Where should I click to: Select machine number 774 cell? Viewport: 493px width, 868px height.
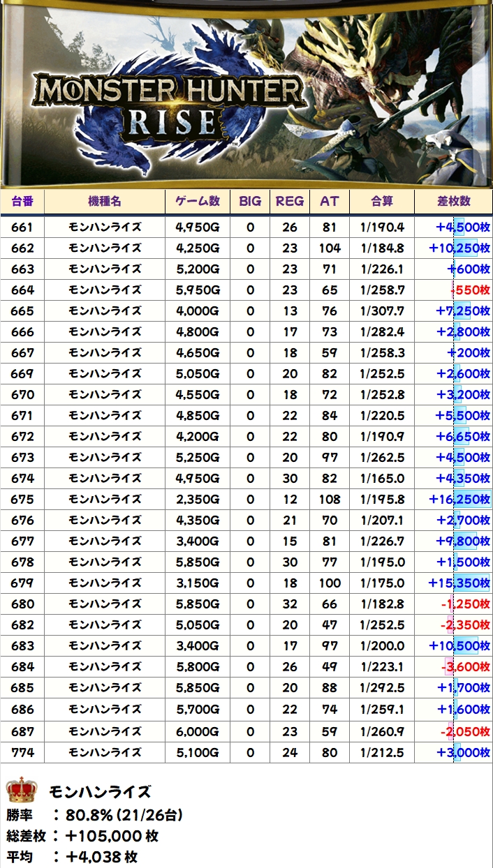pos(22,752)
